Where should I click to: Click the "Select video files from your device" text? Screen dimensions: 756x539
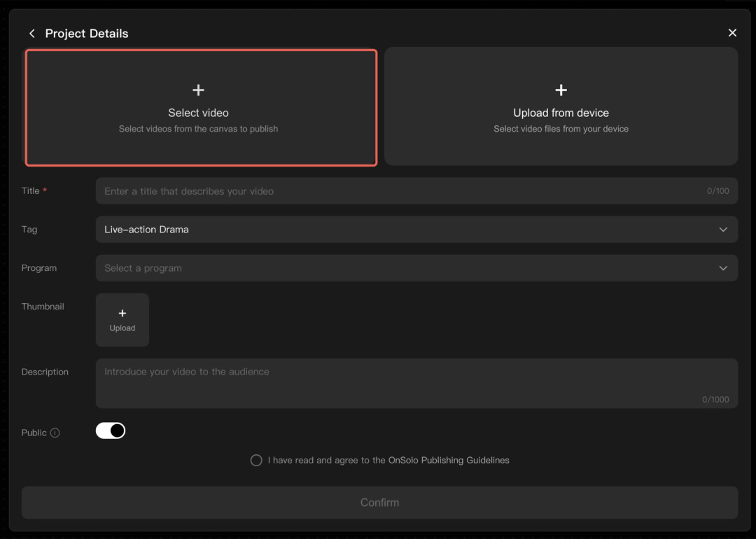[x=561, y=129]
